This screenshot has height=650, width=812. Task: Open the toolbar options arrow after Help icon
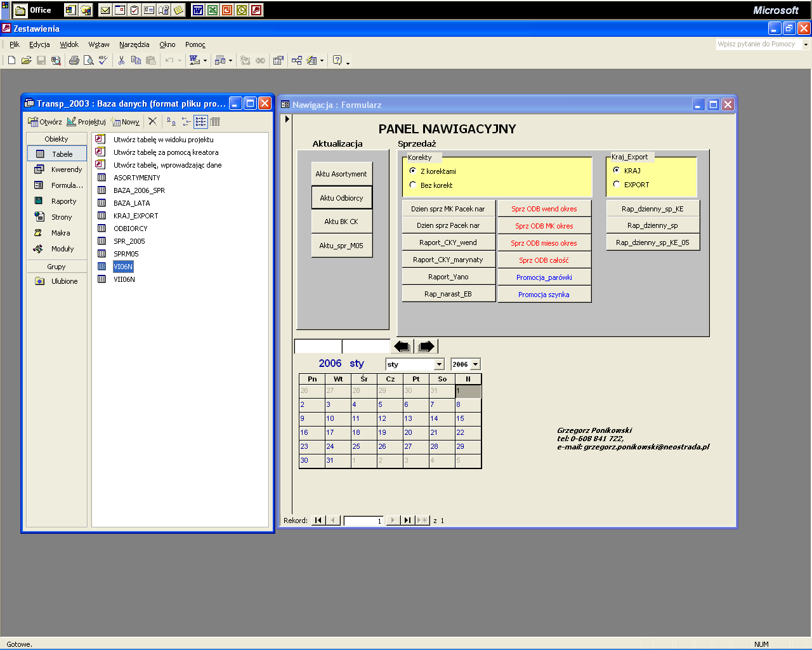[x=348, y=63]
